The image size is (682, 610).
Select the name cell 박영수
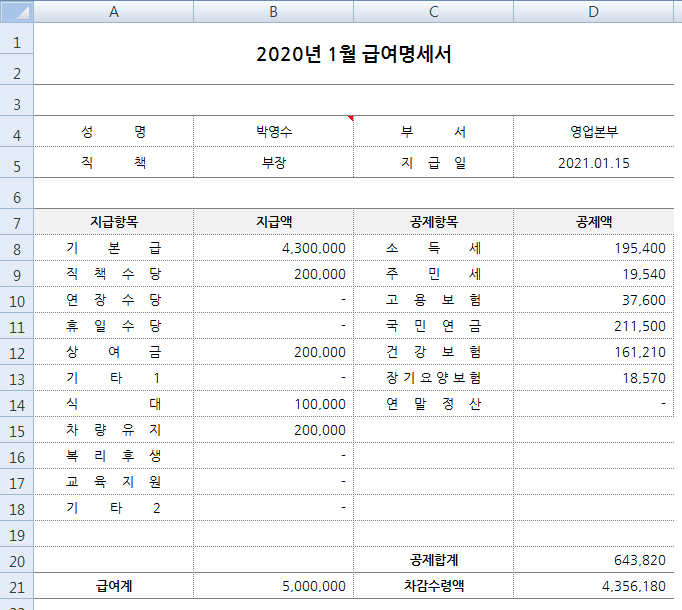[273, 131]
